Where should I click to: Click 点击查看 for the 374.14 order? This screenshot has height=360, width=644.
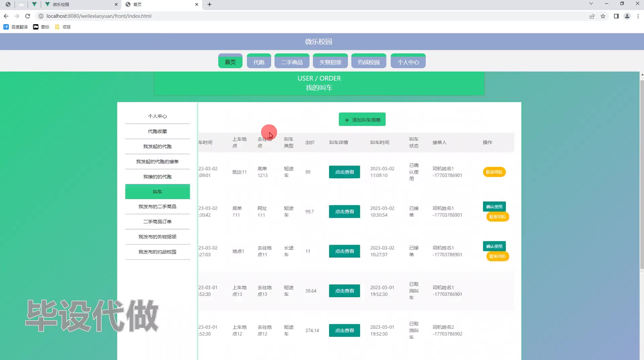point(344,330)
